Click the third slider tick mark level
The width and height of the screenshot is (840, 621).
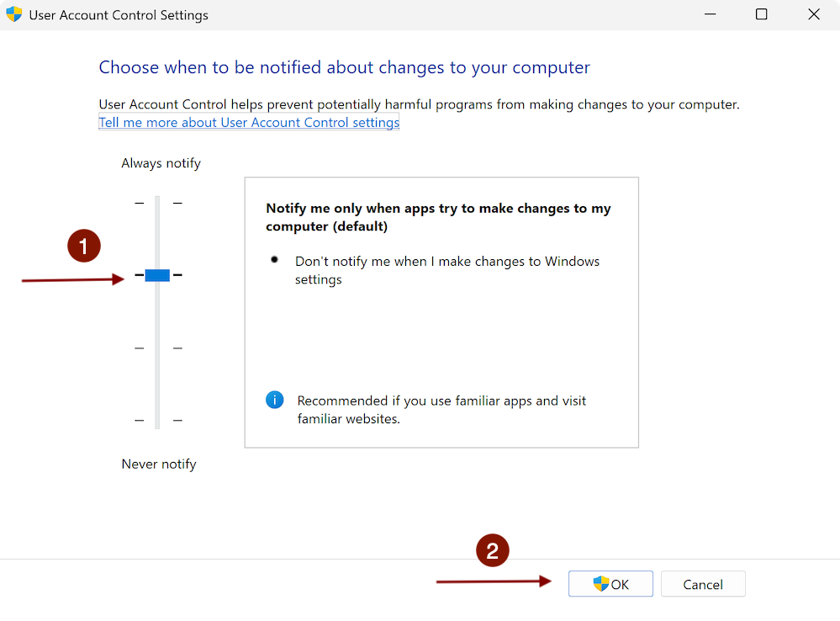(x=157, y=348)
